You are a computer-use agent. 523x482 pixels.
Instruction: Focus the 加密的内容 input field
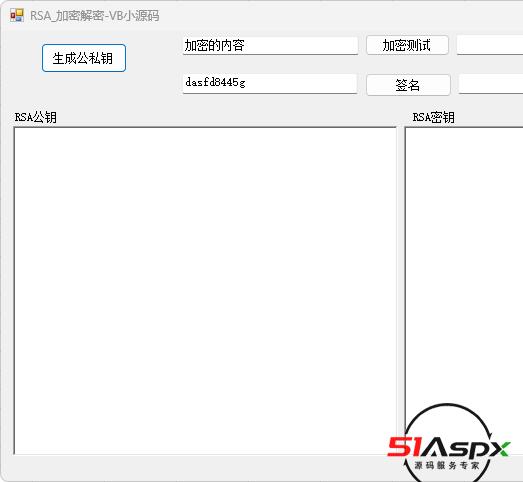[270, 45]
